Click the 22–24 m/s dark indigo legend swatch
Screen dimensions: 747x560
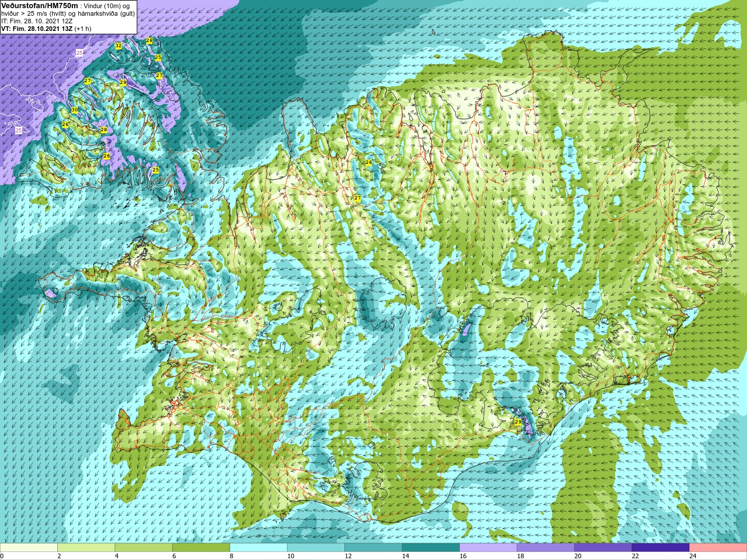[x=661, y=548]
